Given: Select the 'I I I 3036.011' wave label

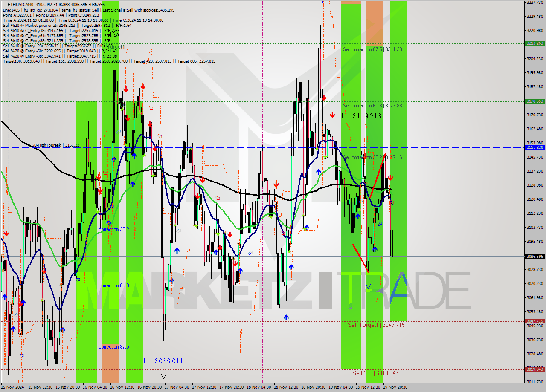Looking at the screenshot, I should [163, 361].
